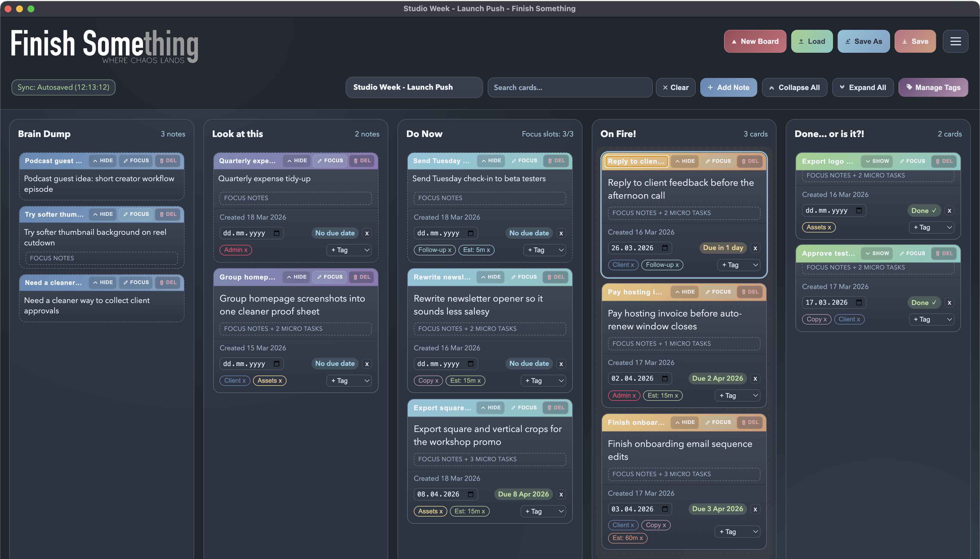Screen dimensions: 980x559
Task: Open calendar picker on Quarterly expense card
Action: 277,233
